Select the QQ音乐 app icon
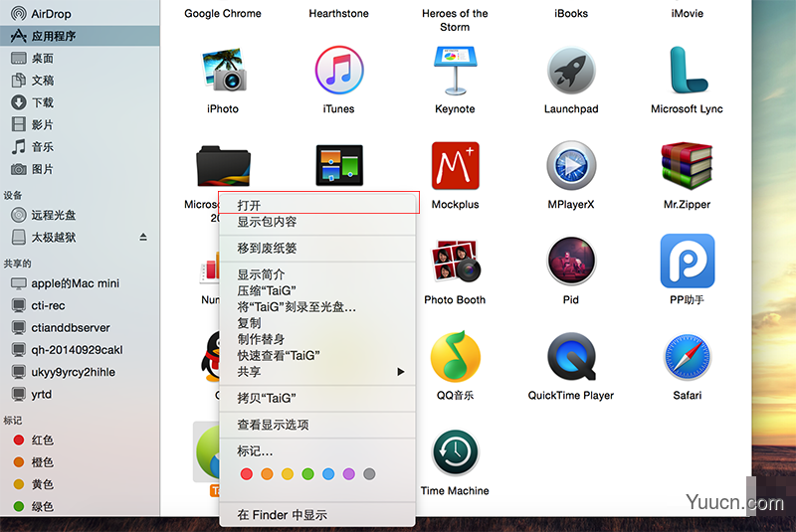Image resolution: width=796 pixels, height=532 pixels. point(455,357)
